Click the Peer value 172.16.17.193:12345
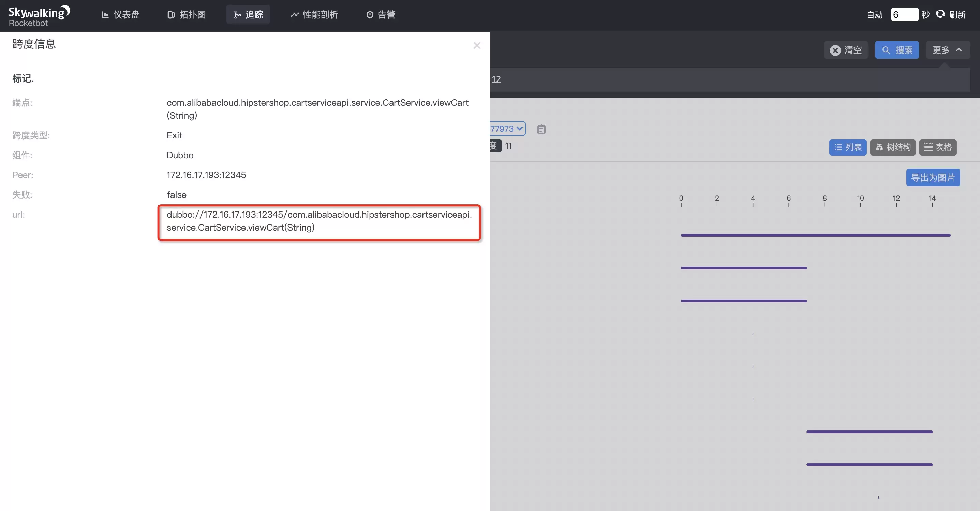This screenshot has width=980, height=511. [x=206, y=175]
